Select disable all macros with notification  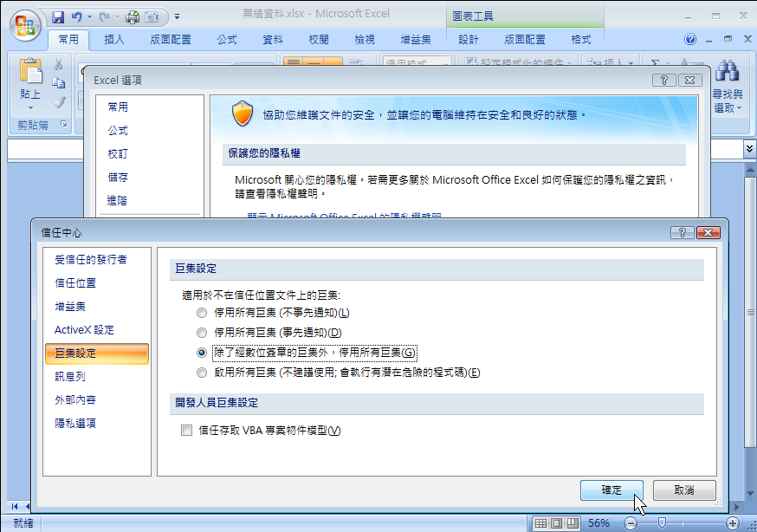click(202, 333)
